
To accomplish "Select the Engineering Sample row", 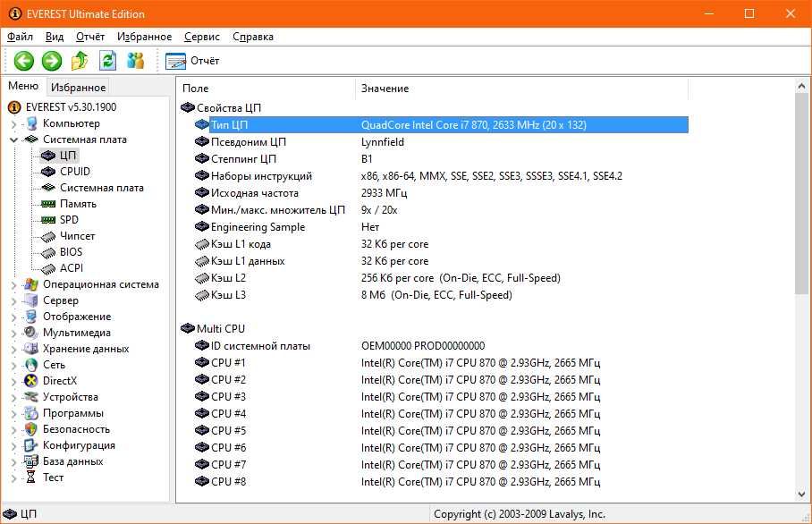I will click(442, 227).
